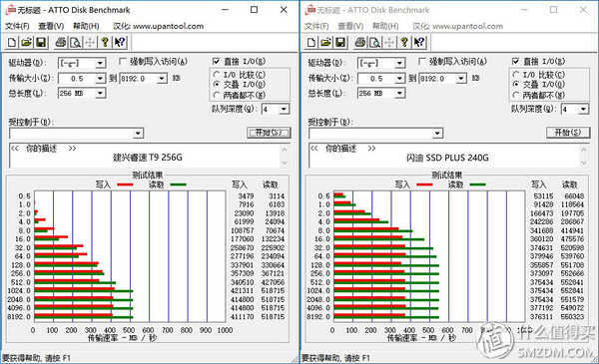Open 帮助(H) menu in left window
Image resolution: width=599 pixels, height=364 pixels.
coord(86,26)
